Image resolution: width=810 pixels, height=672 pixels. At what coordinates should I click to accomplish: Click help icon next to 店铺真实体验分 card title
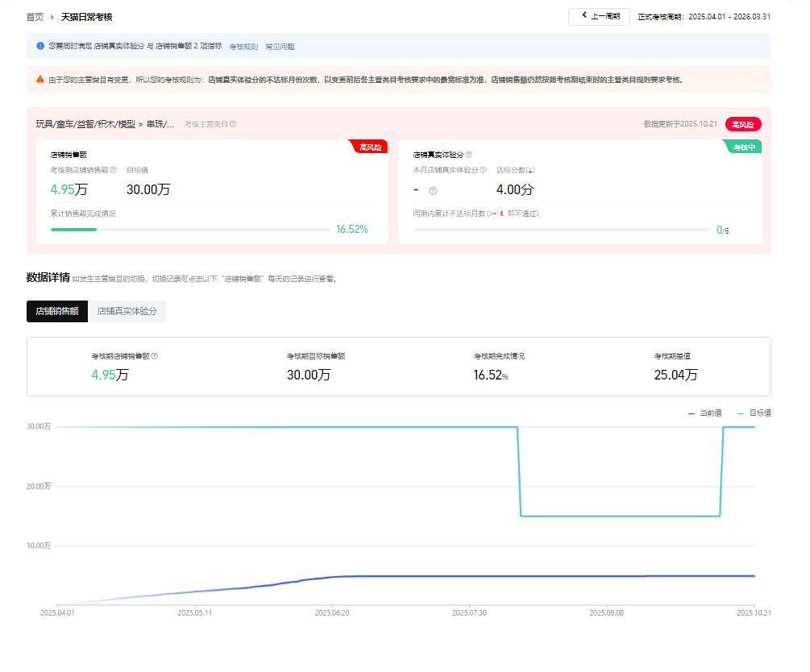(x=469, y=155)
